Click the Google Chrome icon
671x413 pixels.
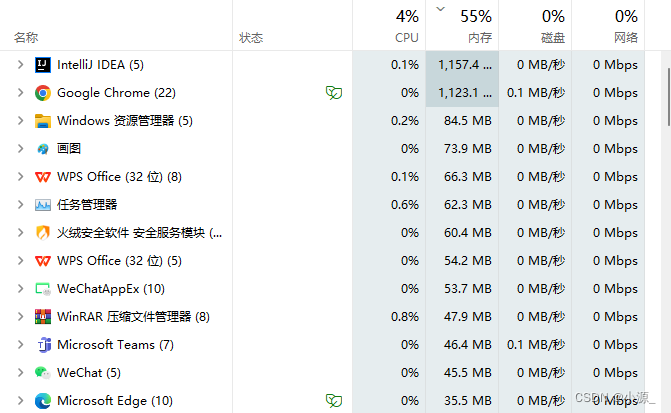point(43,93)
